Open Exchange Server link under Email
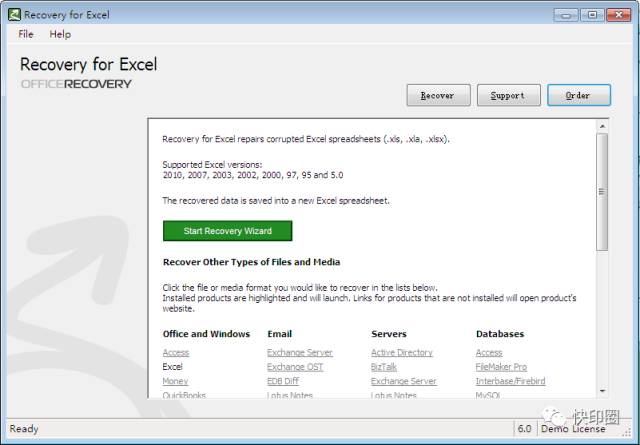The height and width of the screenshot is (445, 640). point(300,352)
